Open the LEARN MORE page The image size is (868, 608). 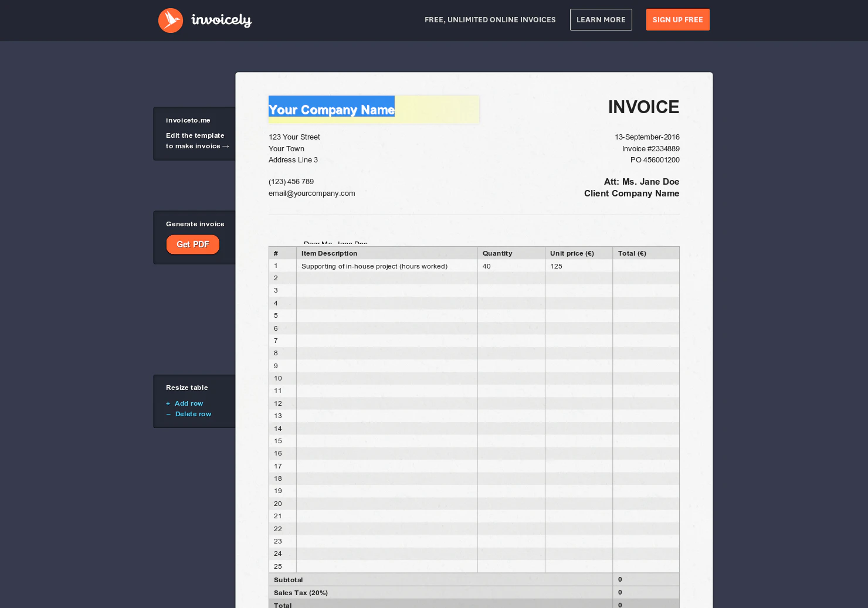(x=601, y=19)
